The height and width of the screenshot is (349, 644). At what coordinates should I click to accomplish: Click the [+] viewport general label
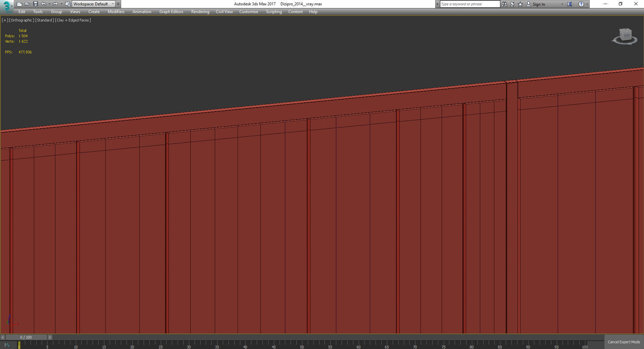pos(5,20)
